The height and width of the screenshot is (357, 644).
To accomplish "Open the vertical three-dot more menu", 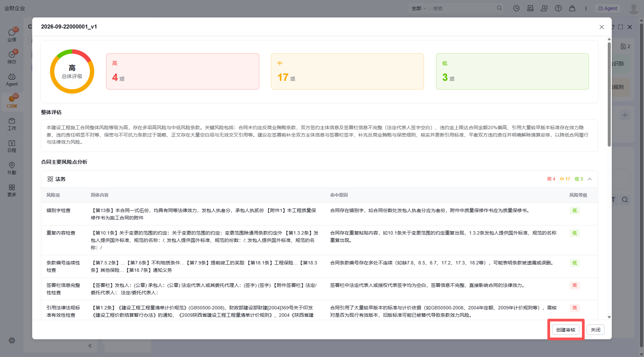I will pos(586,8).
